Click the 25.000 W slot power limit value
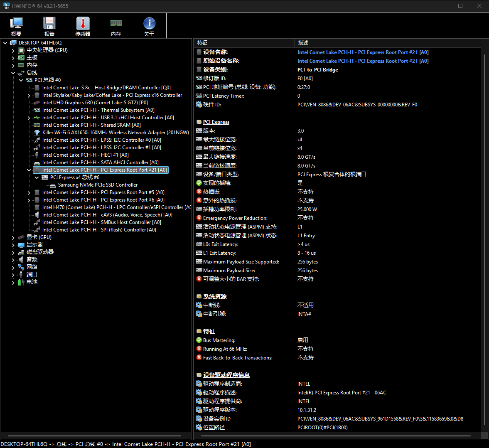489x448 pixels. click(x=307, y=209)
